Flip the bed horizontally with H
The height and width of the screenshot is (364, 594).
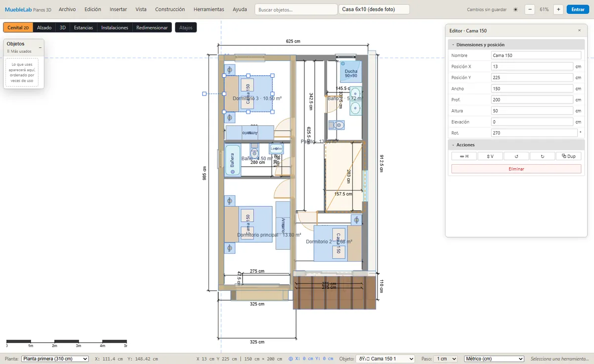click(x=464, y=156)
